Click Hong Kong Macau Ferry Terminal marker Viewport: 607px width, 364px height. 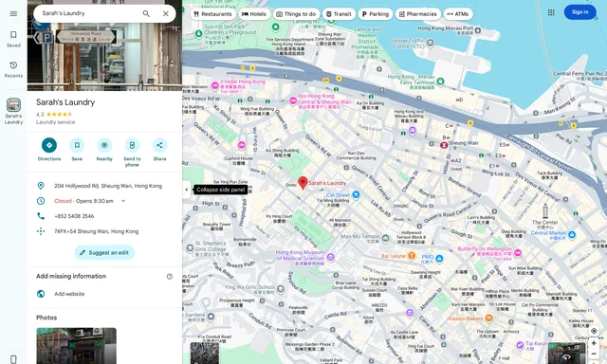coord(440,82)
